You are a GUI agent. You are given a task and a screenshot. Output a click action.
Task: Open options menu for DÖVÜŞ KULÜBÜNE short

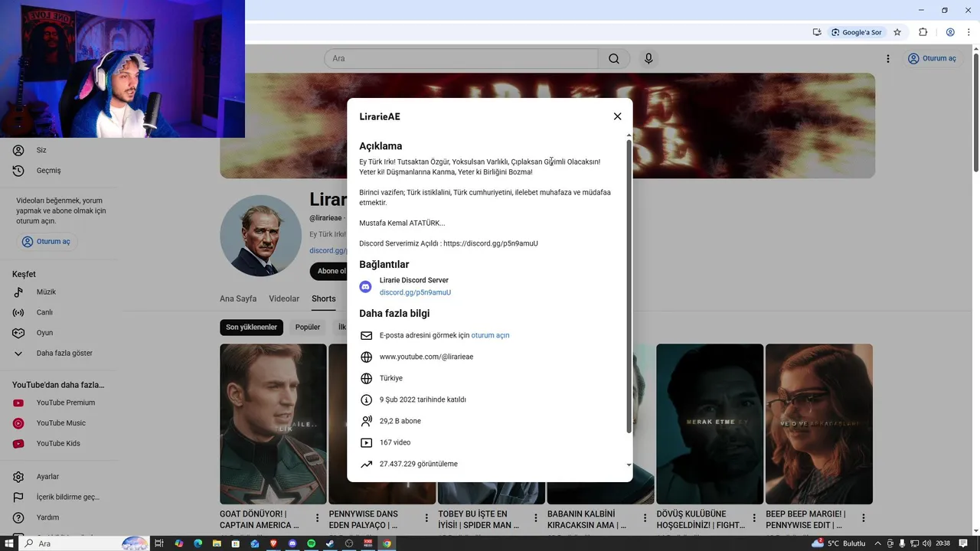click(x=754, y=518)
